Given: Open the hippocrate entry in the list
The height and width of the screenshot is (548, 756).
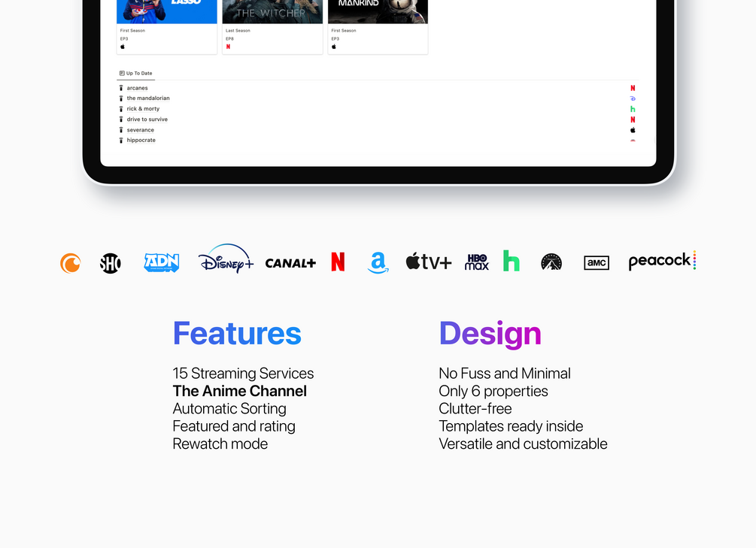Looking at the screenshot, I should 141,141.
